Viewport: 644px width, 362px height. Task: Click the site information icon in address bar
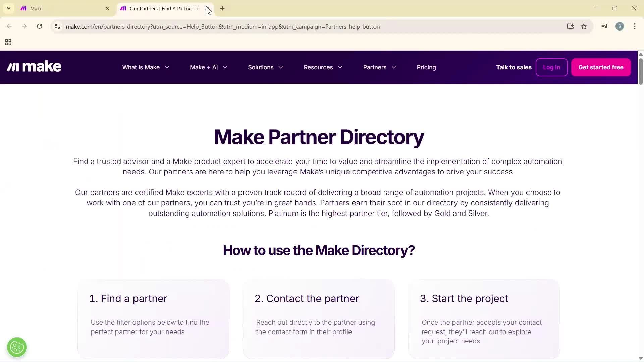click(57, 26)
